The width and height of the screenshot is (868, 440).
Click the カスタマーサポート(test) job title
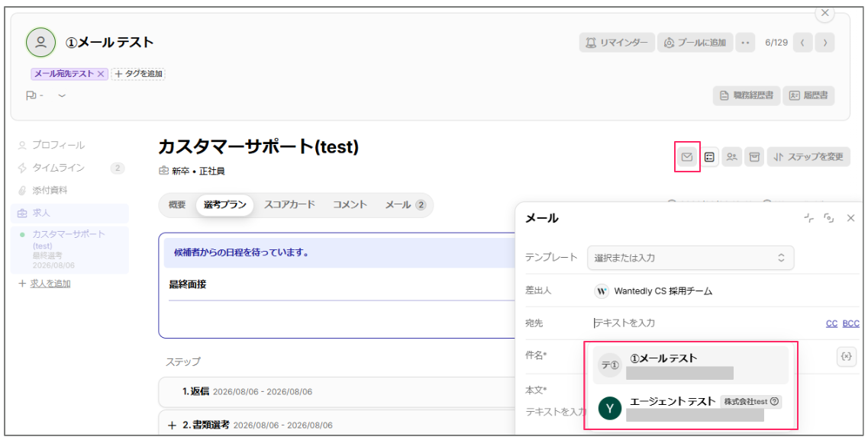click(259, 146)
